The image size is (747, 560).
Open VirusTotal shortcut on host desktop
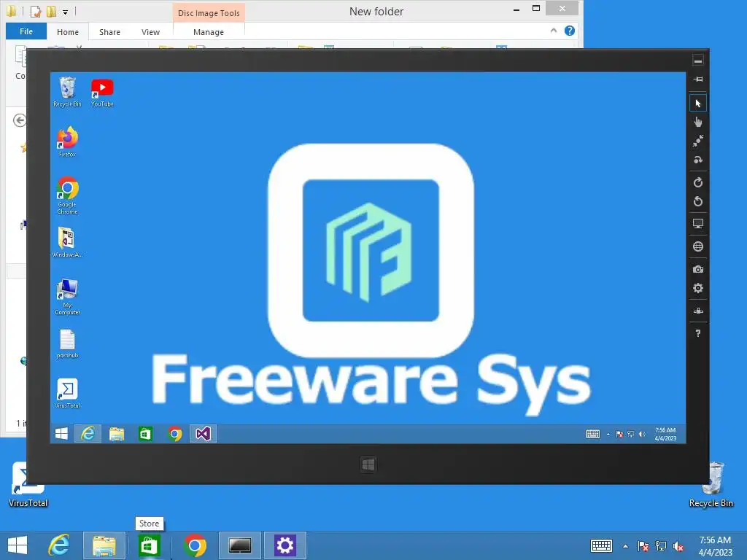pyautogui.click(x=28, y=485)
